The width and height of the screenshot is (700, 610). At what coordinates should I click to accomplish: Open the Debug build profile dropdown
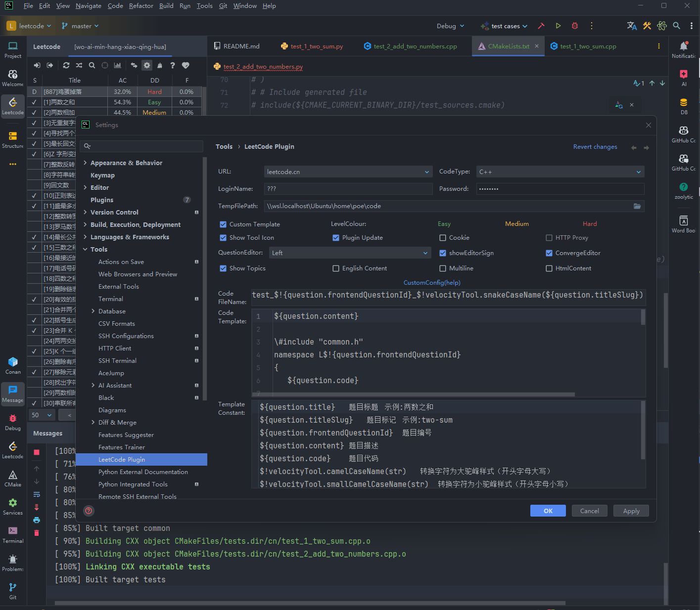[x=451, y=26]
